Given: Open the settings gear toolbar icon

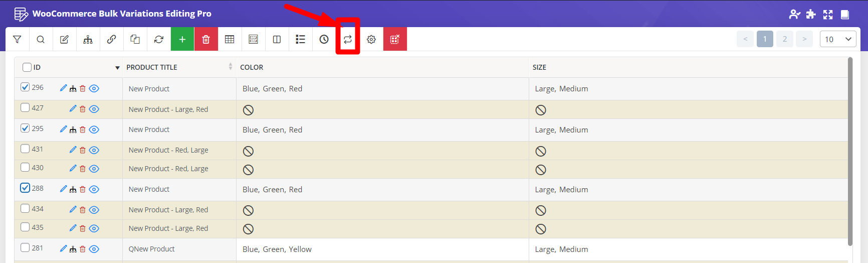Looking at the screenshot, I should pyautogui.click(x=371, y=39).
